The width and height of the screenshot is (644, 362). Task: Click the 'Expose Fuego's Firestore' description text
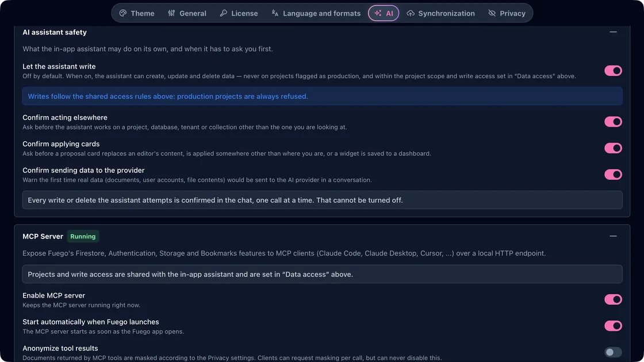[284, 253]
